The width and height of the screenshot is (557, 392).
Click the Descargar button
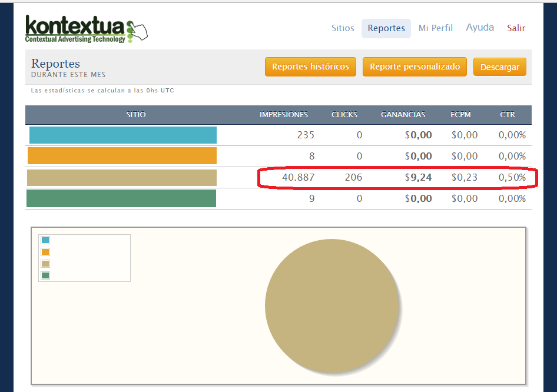[499, 67]
